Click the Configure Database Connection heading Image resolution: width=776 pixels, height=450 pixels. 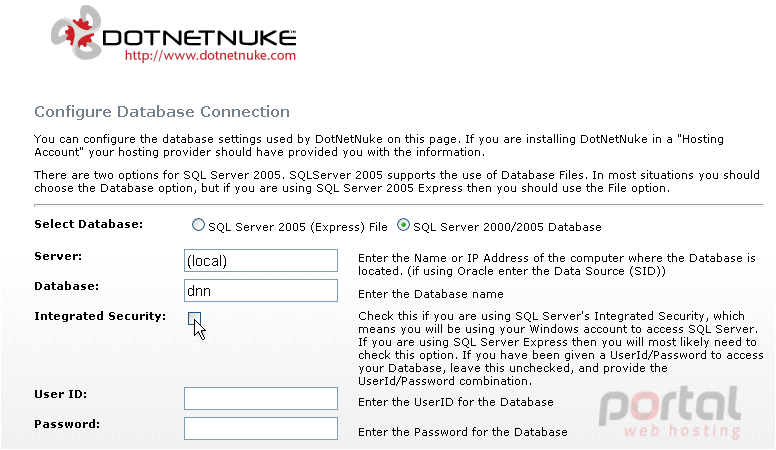162,112
